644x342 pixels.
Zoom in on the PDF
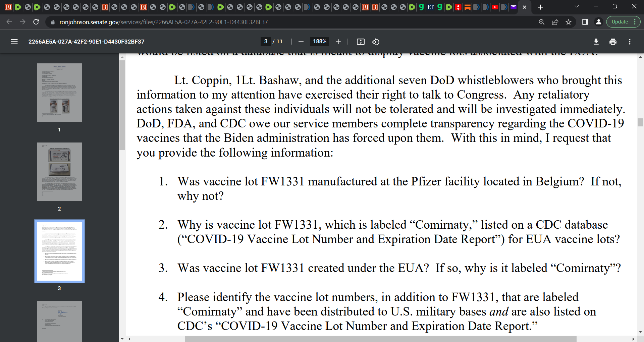[x=338, y=42]
